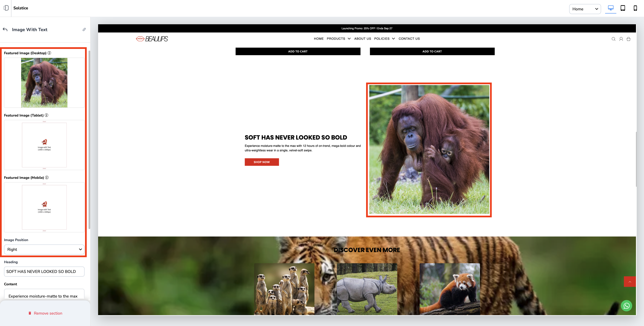Go to CONTACT US page
Viewport: 644px width, 326px height.
409,39
